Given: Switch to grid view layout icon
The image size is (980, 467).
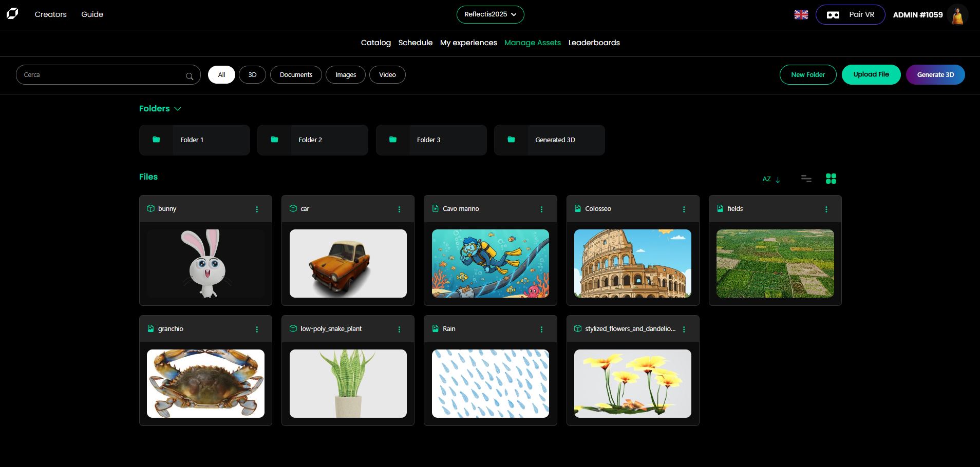Looking at the screenshot, I should coord(831,179).
